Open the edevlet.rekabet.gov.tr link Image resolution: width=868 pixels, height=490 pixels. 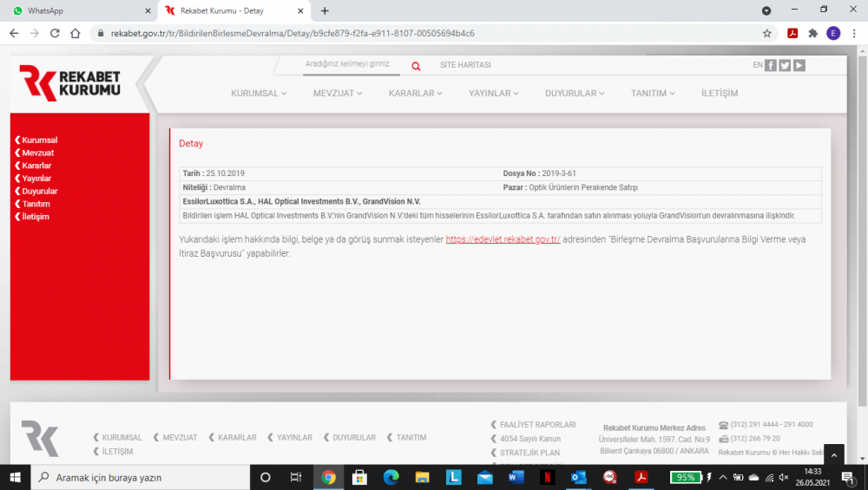503,239
